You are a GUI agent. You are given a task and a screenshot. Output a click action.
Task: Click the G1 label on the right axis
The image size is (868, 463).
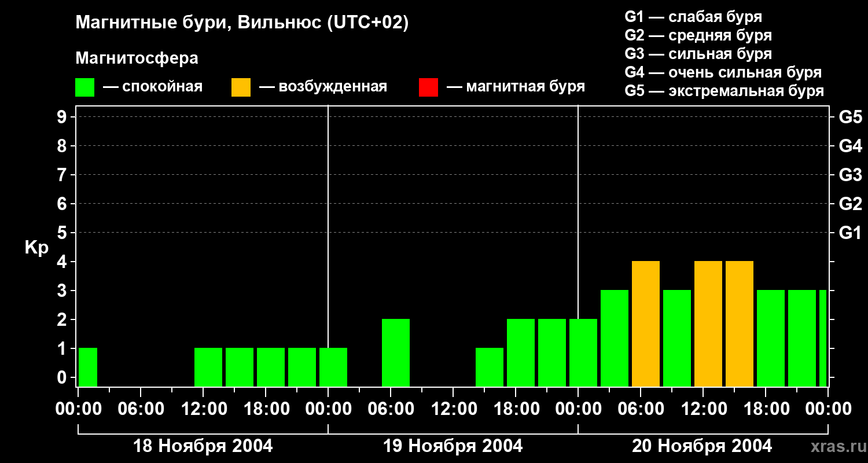pos(850,233)
